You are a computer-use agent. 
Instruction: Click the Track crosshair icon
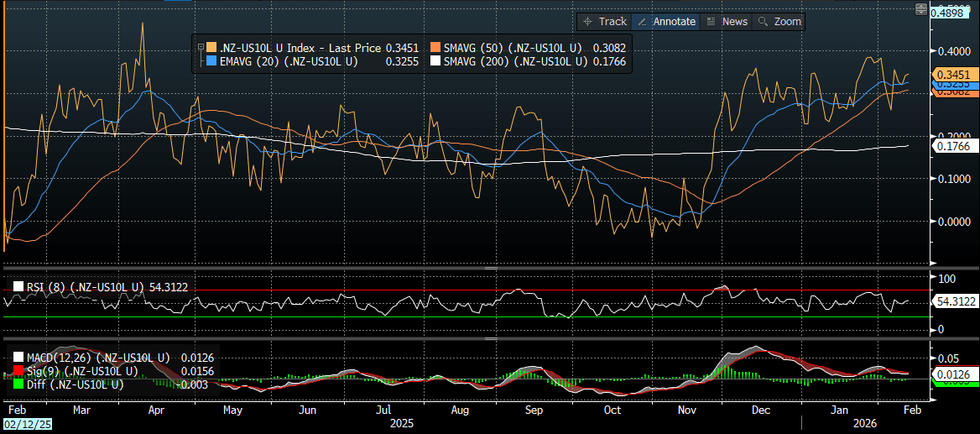[x=588, y=22]
